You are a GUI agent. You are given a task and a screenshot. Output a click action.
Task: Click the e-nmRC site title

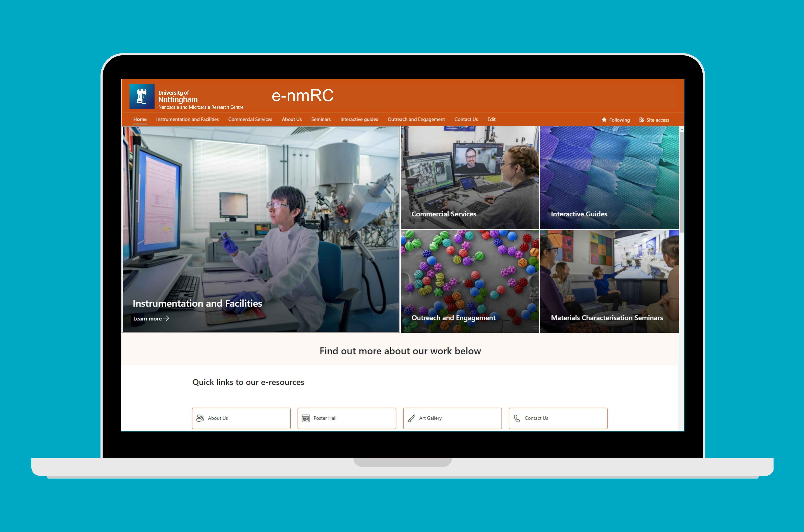(303, 95)
